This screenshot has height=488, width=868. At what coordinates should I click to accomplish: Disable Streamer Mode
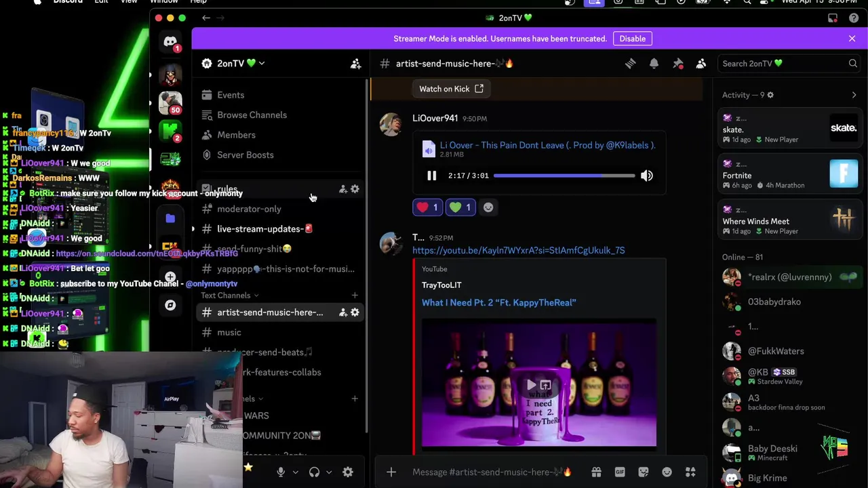point(632,39)
